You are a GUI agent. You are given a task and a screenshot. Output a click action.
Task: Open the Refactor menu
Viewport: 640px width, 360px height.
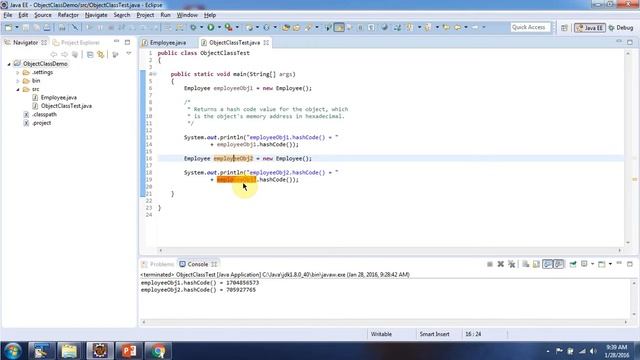(68, 15)
